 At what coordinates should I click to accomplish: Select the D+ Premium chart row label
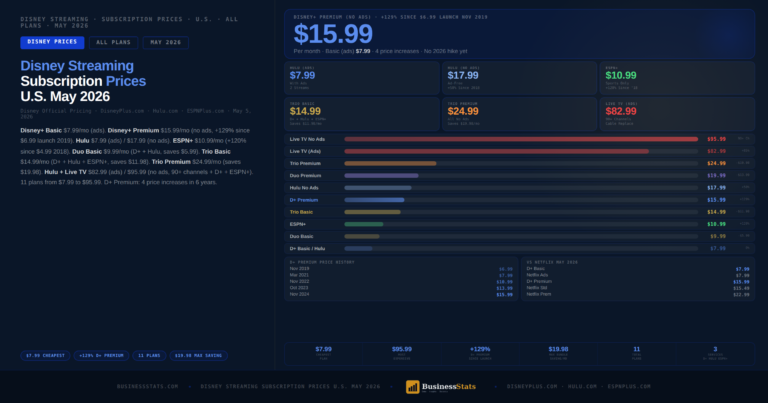(304, 200)
